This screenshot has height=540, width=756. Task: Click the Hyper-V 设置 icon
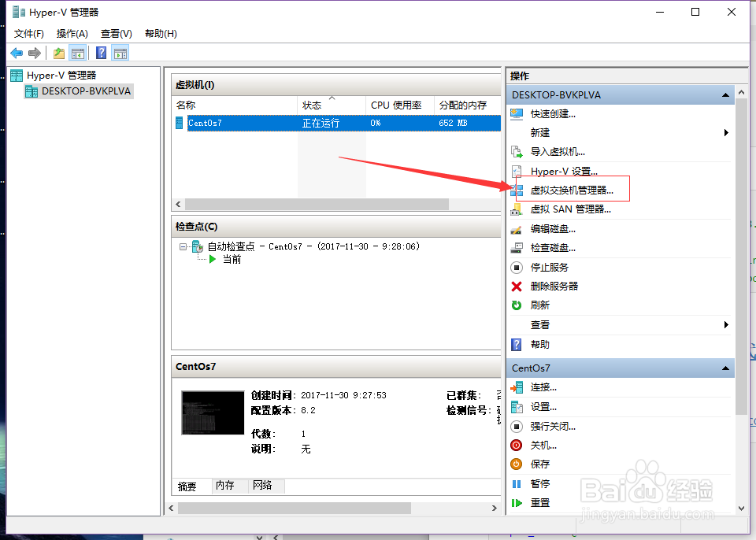point(517,172)
